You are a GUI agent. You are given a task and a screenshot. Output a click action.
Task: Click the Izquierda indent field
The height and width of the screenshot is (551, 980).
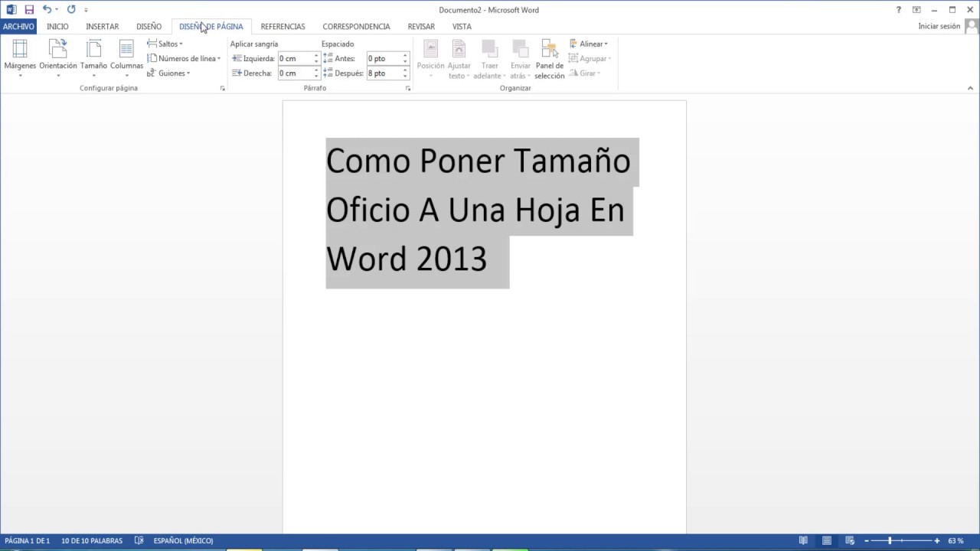pos(295,58)
